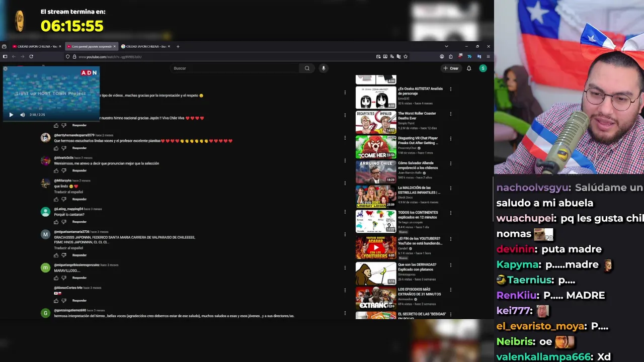Open ¿El FIN de los YOUTUBERS? video title

[x=420, y=241]
